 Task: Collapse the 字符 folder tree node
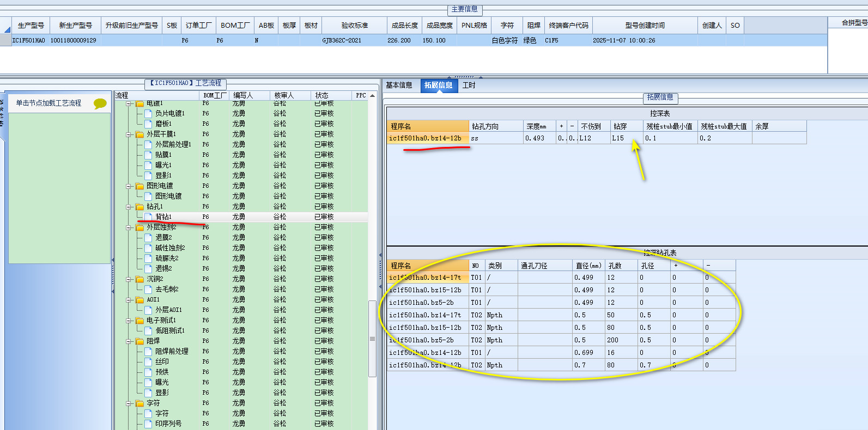[129, 403]
